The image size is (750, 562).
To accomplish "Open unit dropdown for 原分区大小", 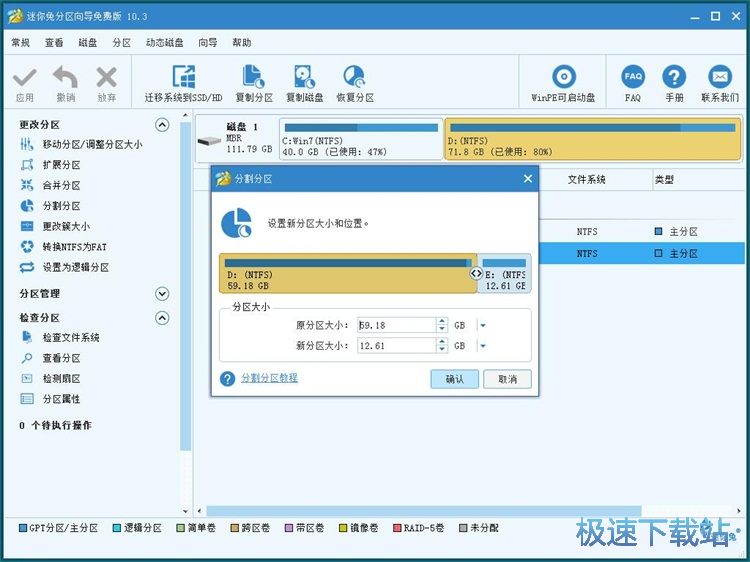I will coord(482,325).
